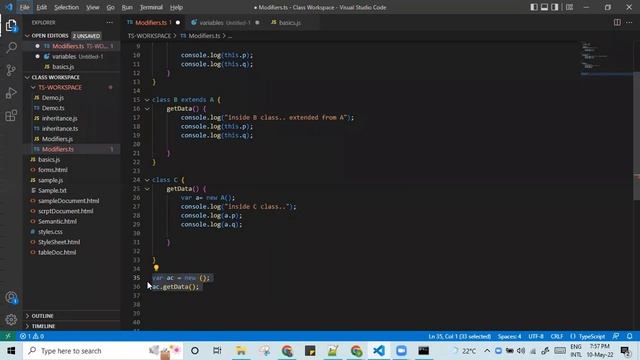
Task: Open the Run and Debug view
Action: point(11,93)
